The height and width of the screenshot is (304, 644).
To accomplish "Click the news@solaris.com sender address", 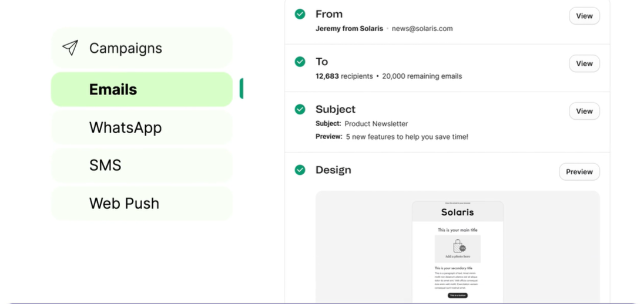I will click(422, 29).
